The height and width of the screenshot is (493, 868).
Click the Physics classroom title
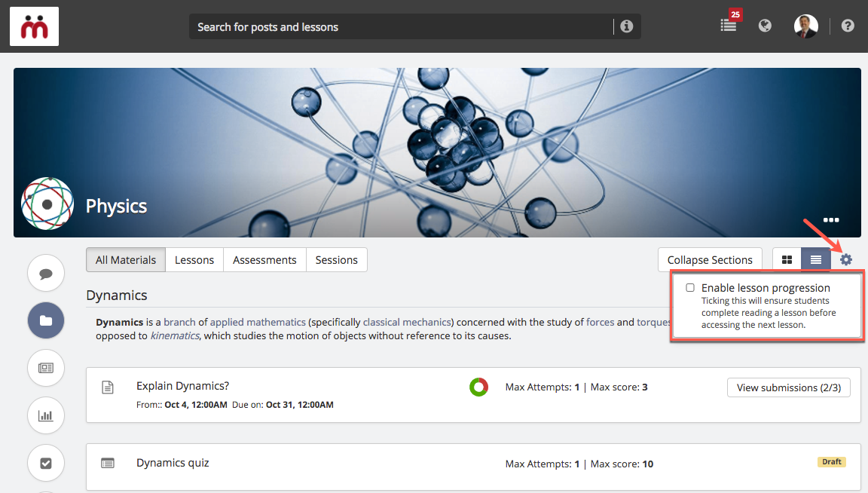[116, 206]
